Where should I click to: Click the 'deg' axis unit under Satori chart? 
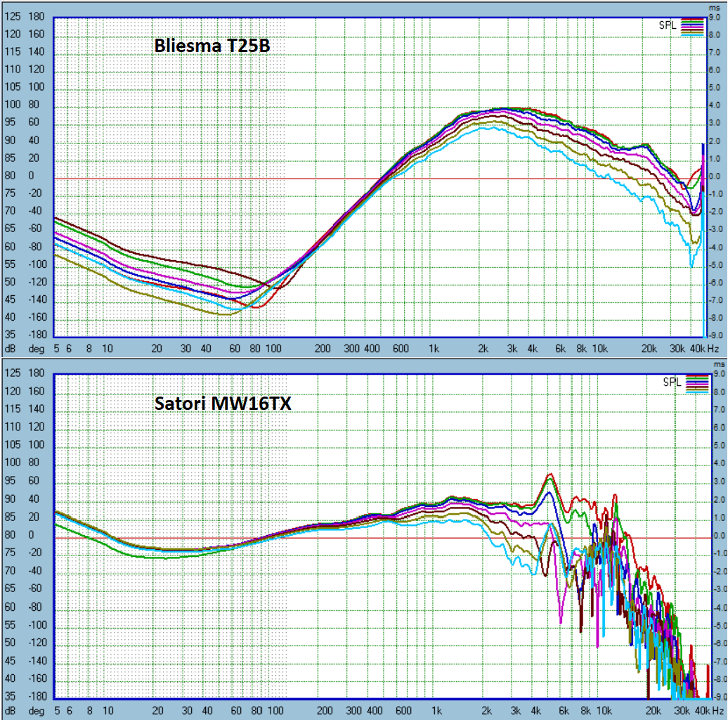tap(37, 711)
